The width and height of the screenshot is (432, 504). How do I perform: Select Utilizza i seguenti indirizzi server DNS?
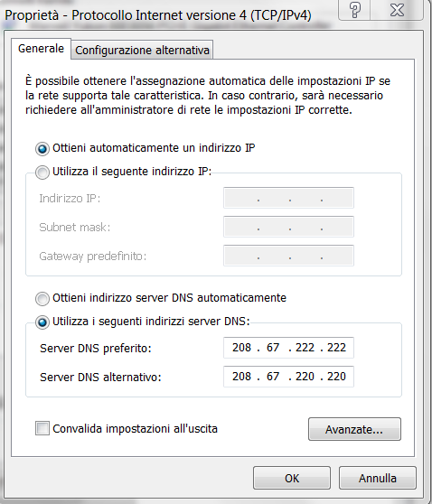pos(42,322)
